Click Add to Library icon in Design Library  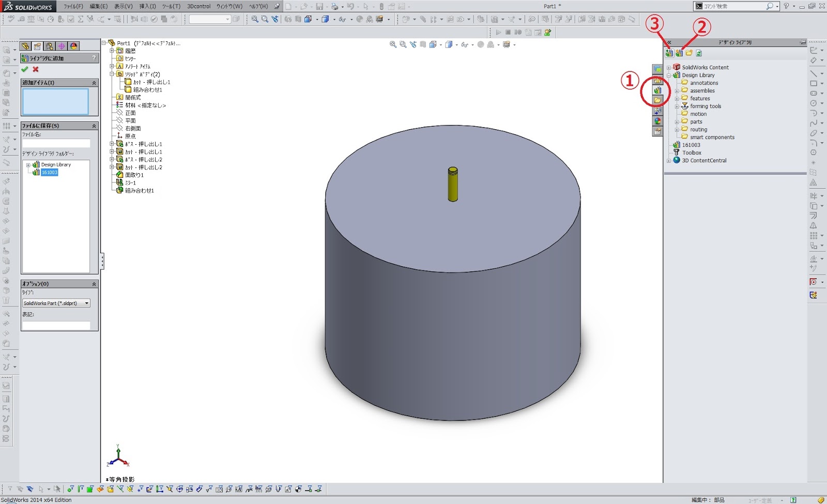(x=669, y=53)
